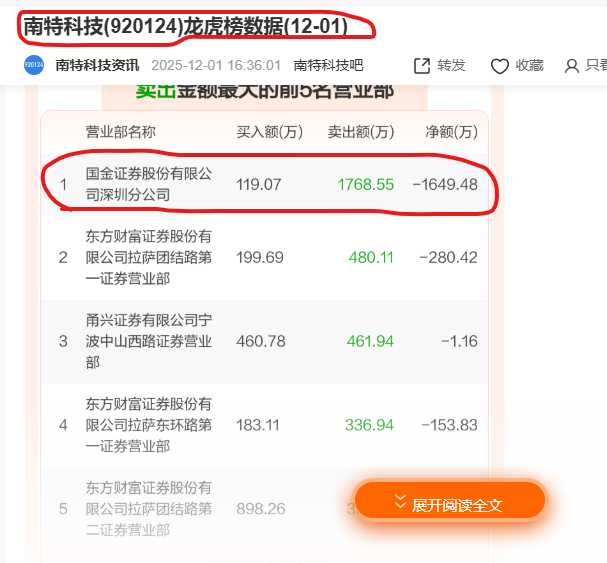Click the share arrow icon beside 转发
The image size is (607, 563).
(422, 66)
